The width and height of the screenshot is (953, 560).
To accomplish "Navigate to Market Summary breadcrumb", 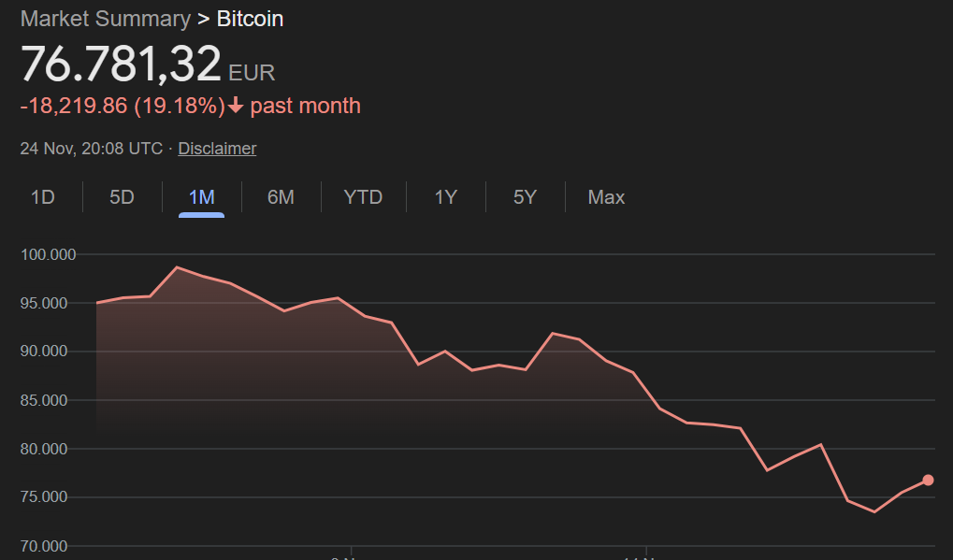I will pos(105,19).
